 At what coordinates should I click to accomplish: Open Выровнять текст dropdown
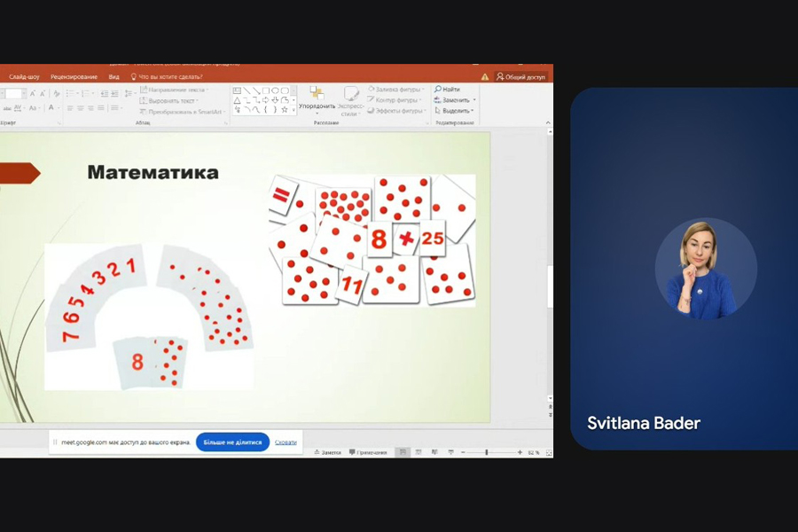coord(169,101)
